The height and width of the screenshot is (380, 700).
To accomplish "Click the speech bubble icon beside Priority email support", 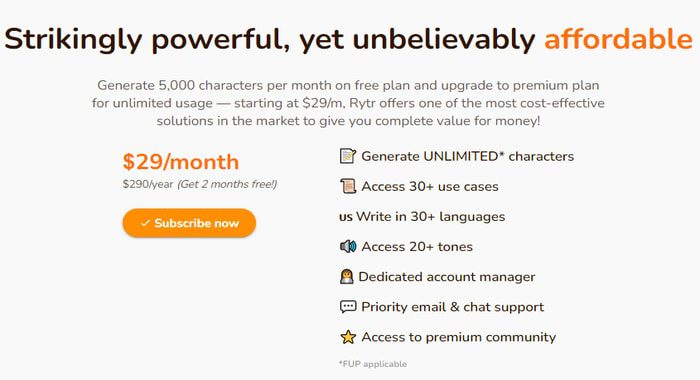I will (348, 307).
